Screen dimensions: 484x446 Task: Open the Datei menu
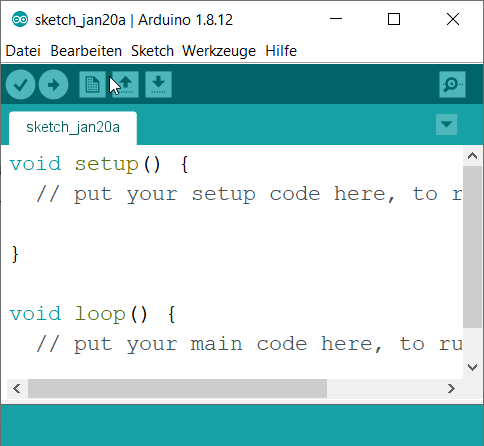coord(23,51)
